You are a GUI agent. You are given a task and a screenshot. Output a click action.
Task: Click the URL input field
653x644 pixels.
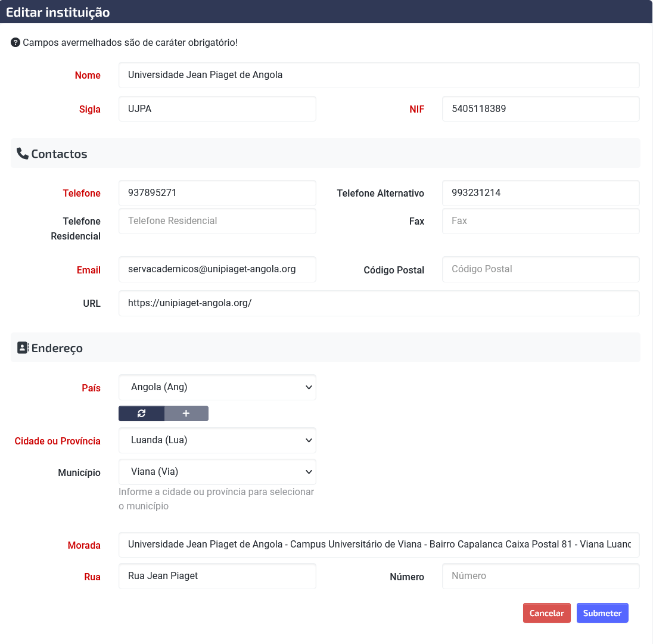tap(379, 303)
